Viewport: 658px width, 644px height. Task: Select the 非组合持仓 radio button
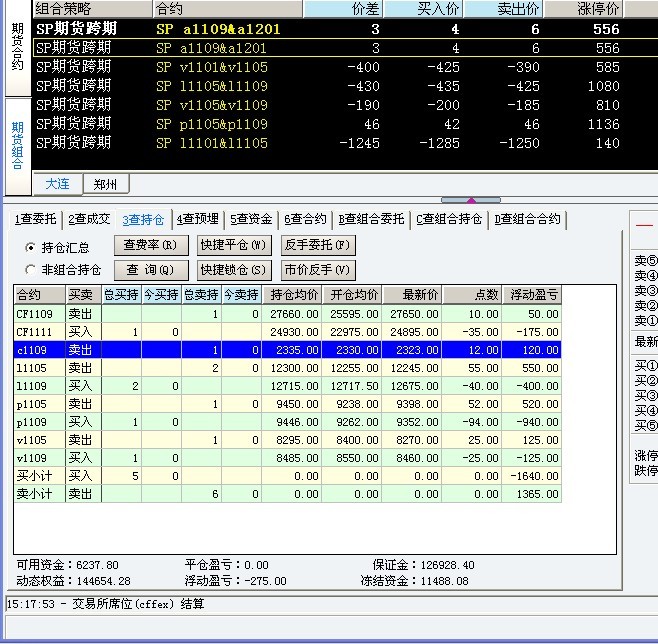click(30, 269)
